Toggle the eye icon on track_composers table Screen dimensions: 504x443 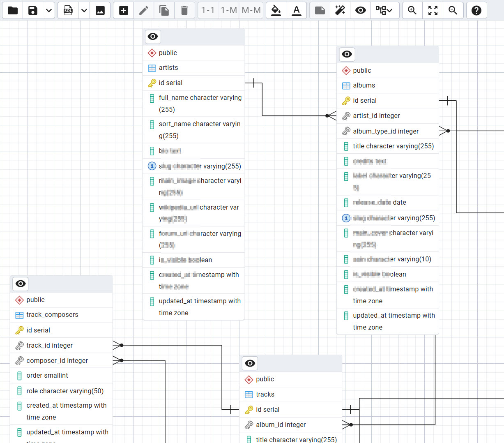tap(21, 284)
